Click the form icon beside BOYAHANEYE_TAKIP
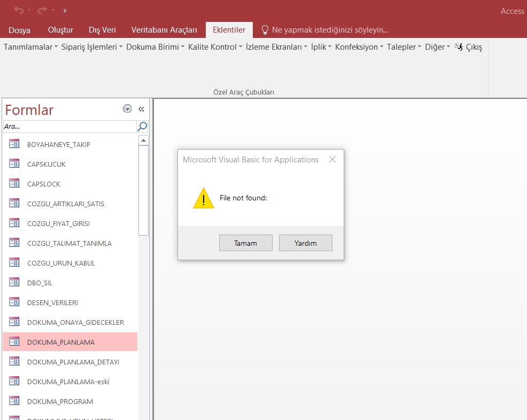527x420 pixels. [x=14, y=144]
